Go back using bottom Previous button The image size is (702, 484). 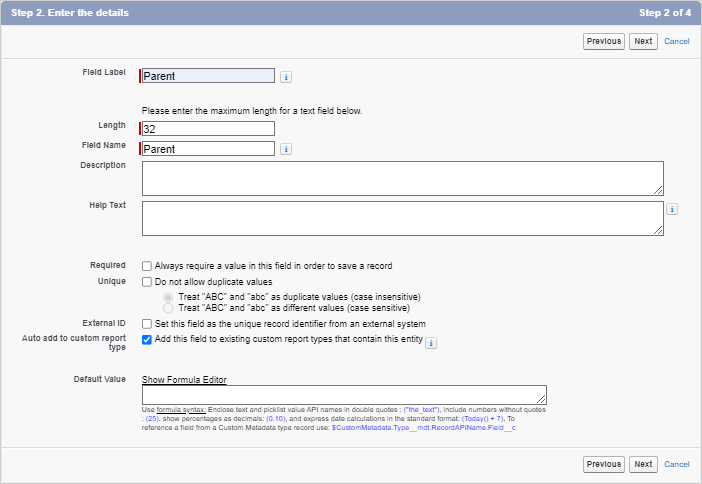click(x=604, y=464)
